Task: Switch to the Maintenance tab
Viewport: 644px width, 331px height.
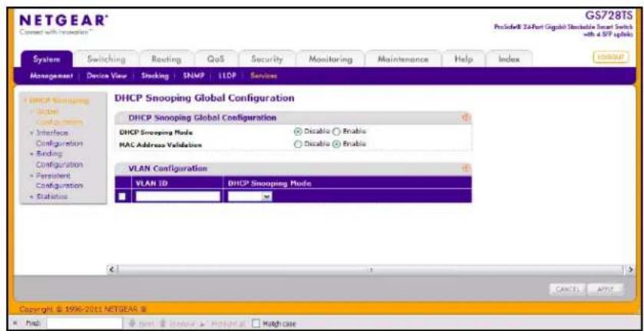Action: (x=403, y=59)
